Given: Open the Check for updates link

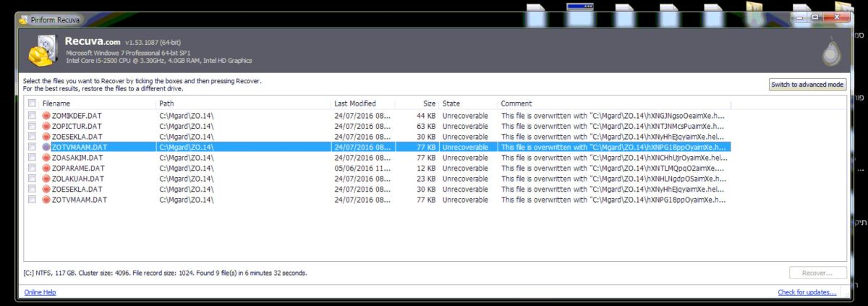Looking at the screenshot, I should (x=807, y=292).
